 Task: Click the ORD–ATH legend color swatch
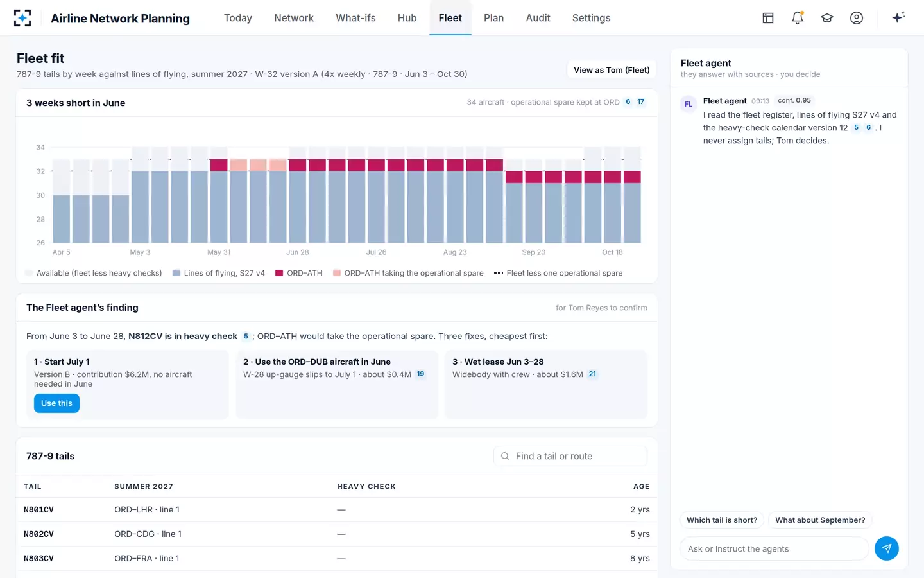tap(279, 273)
